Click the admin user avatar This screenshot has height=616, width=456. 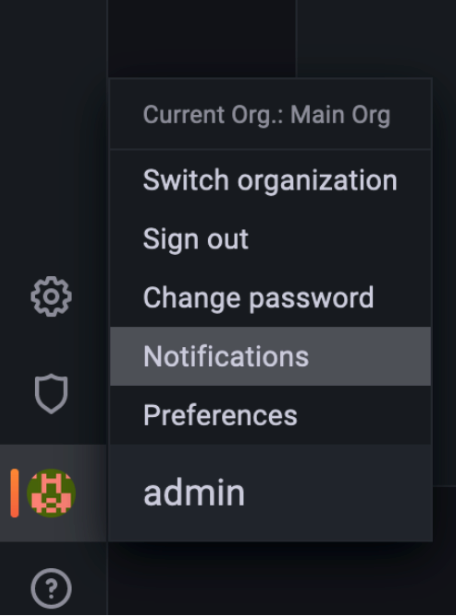(51, 493)
